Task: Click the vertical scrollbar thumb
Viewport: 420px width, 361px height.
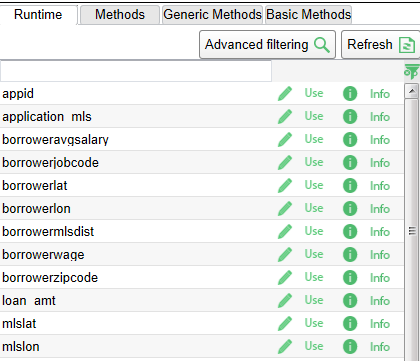Action: pyautogui.click(x=412, y=230)
